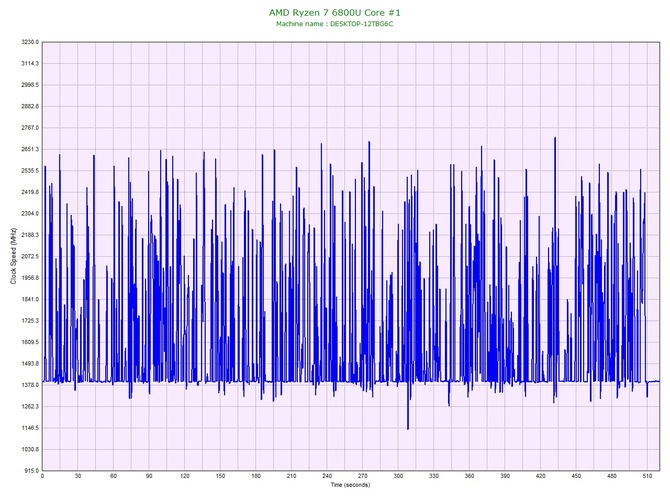The height and width of the screenshot is (502, 670).
Task: Click the y-axis value 1493.8
Action: [30, 364]
